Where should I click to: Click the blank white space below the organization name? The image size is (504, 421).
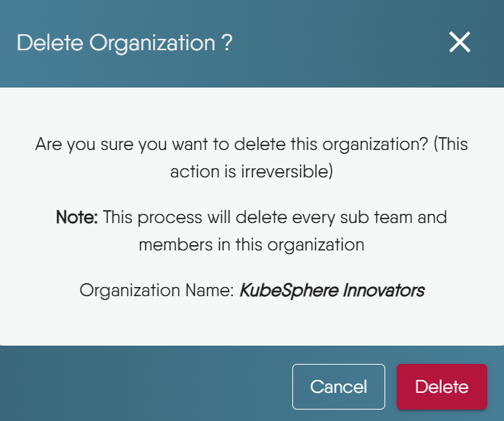251,324
